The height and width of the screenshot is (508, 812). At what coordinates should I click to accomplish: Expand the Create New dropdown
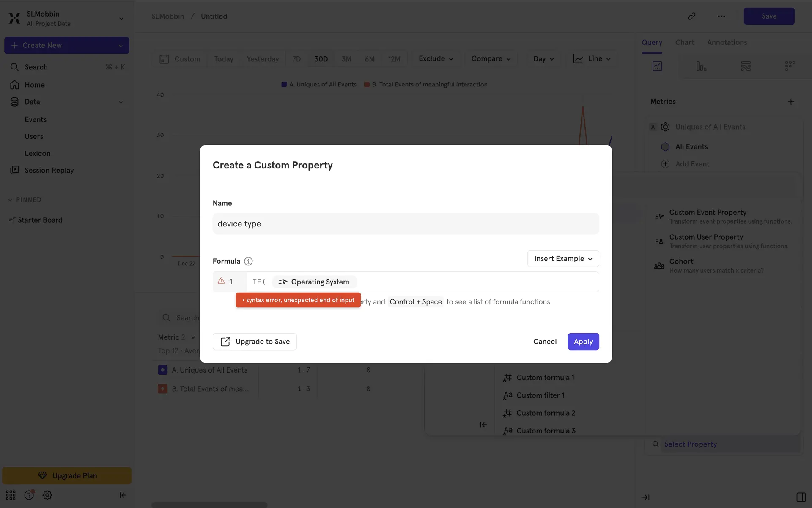(121, 45)
